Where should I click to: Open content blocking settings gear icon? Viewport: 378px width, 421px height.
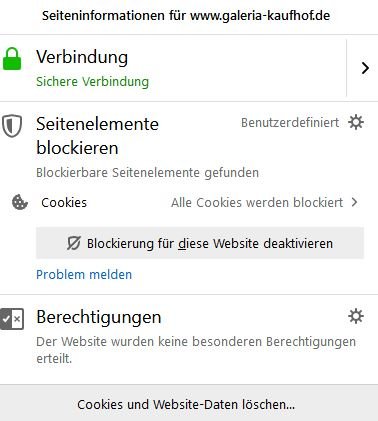click(x=356, y=122)
